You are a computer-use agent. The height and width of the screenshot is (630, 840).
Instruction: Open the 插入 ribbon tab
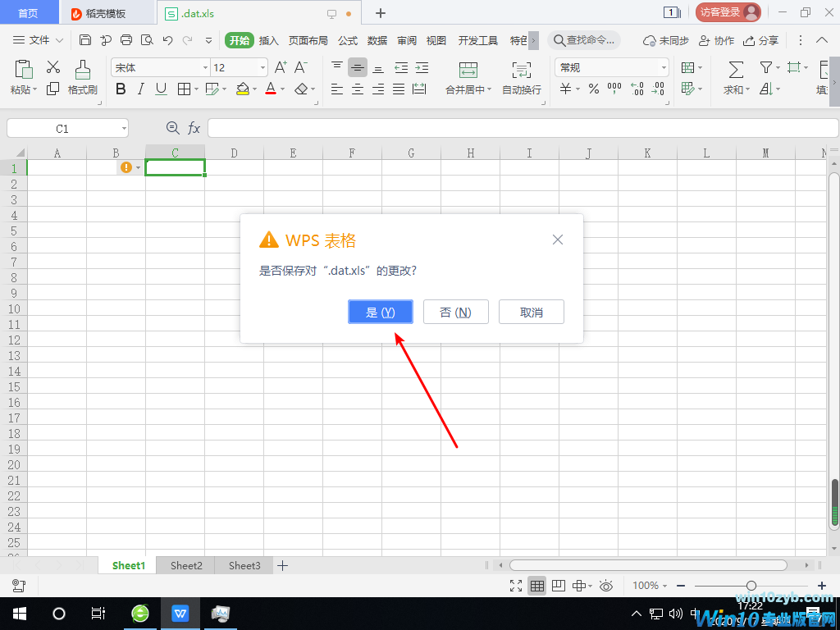click(269, 40)
